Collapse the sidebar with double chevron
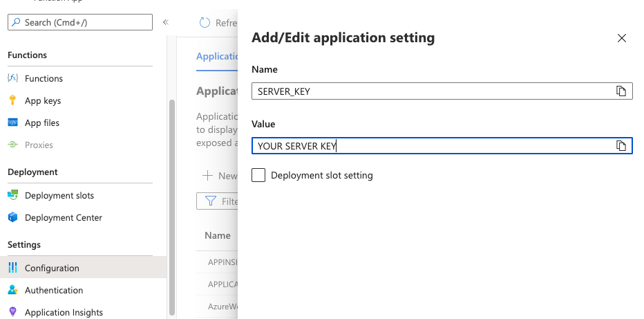Viewport: 644px width, 319px height. click(166, 22)
